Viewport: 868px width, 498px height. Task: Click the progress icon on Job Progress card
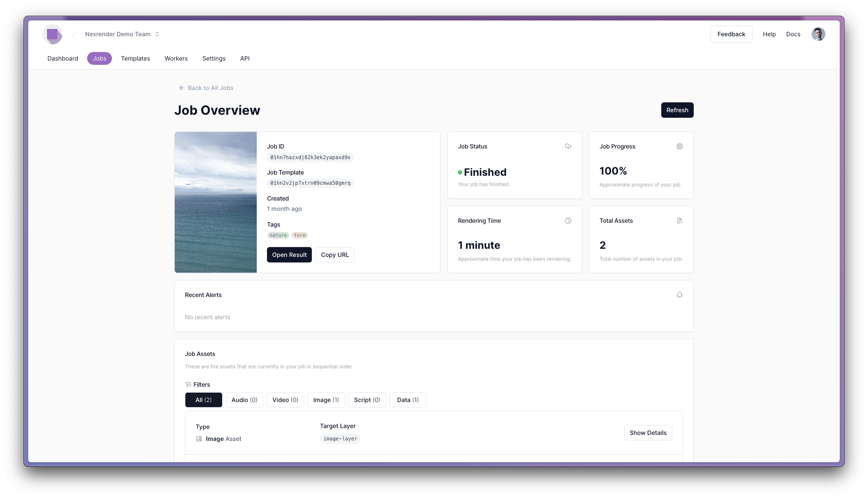679,146
